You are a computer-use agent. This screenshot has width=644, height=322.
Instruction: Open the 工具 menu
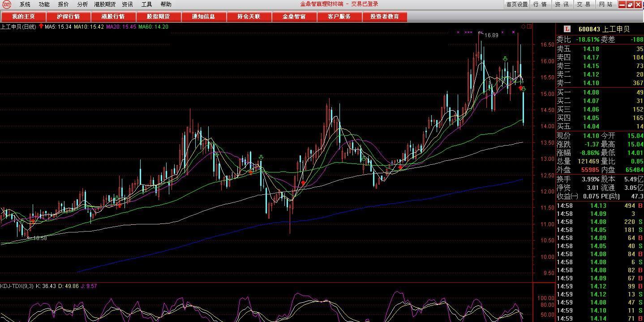[146, 4]
